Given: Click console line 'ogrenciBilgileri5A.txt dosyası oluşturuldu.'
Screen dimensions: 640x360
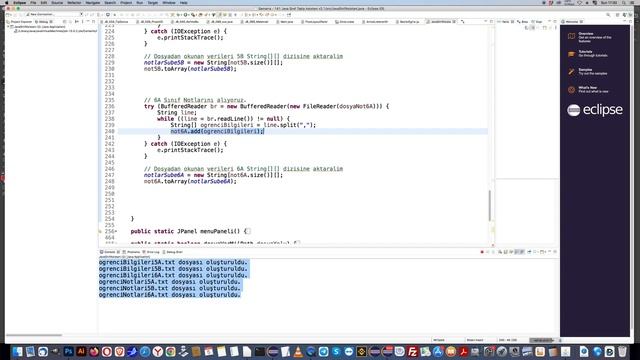Looking at the screenshot, I should 173,262.
